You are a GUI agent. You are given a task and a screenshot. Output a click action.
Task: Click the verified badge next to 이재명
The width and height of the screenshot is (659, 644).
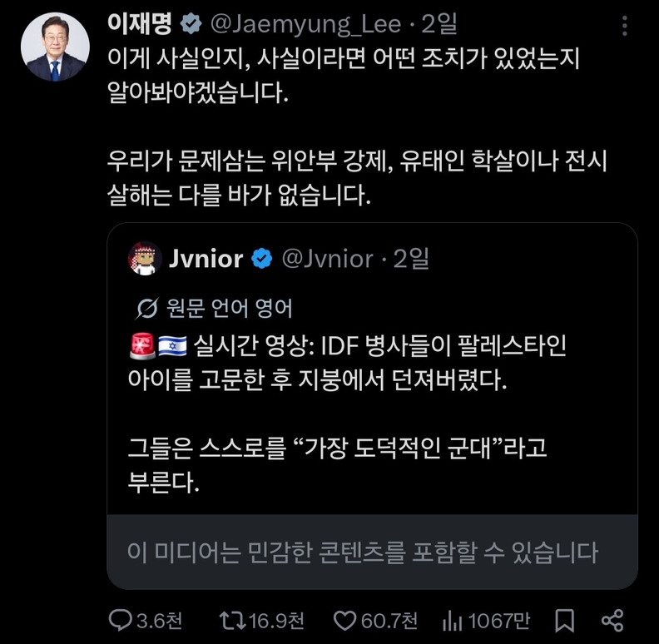(191, 26)
